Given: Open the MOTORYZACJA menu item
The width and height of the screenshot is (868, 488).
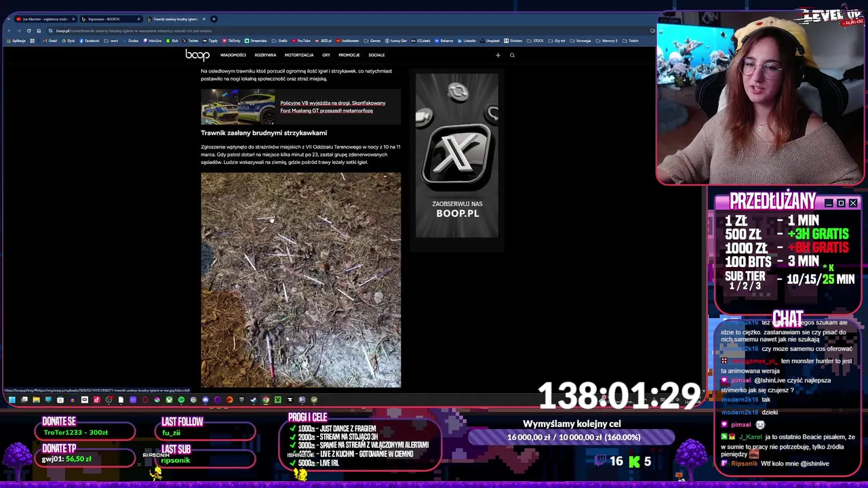Looking at the screenshot, I should (299, 55).
